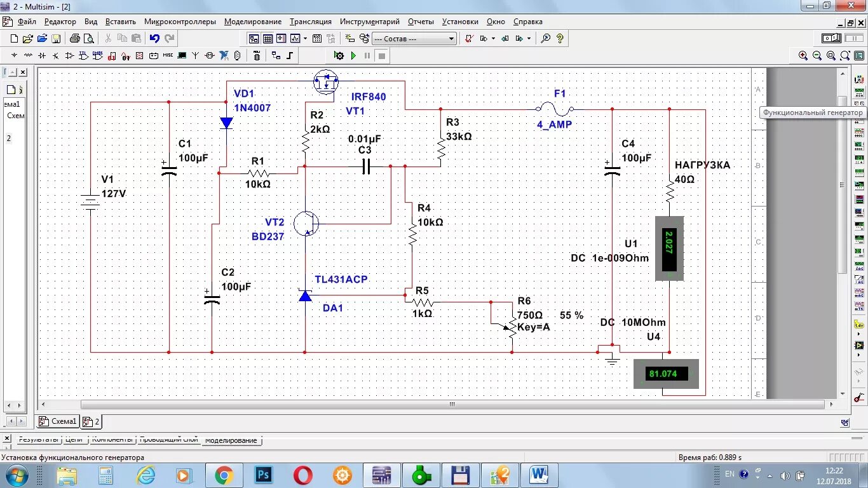The height and width of the screenshot is (488, 868).
Task: Switch to the sheet tab 2
Action: [91, 421]
